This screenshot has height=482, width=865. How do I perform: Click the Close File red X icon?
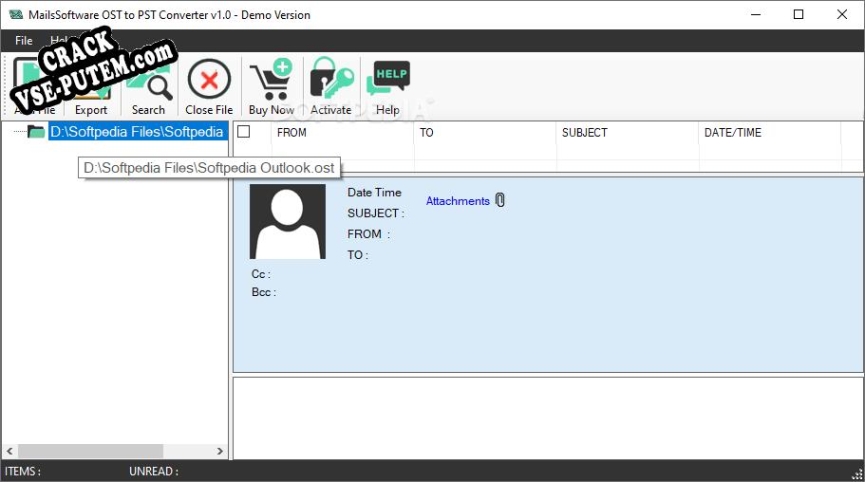pyautogui.click(x=209, y=80)
